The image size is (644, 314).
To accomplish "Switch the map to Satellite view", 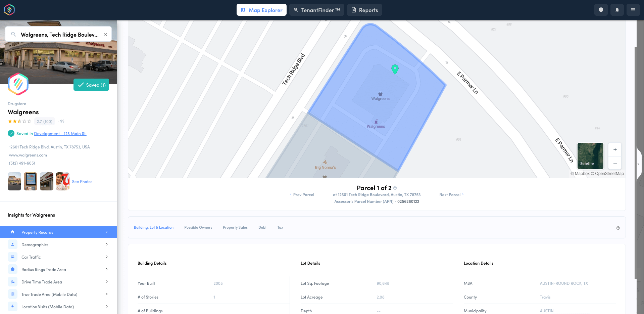I will [x=590, y=156].
